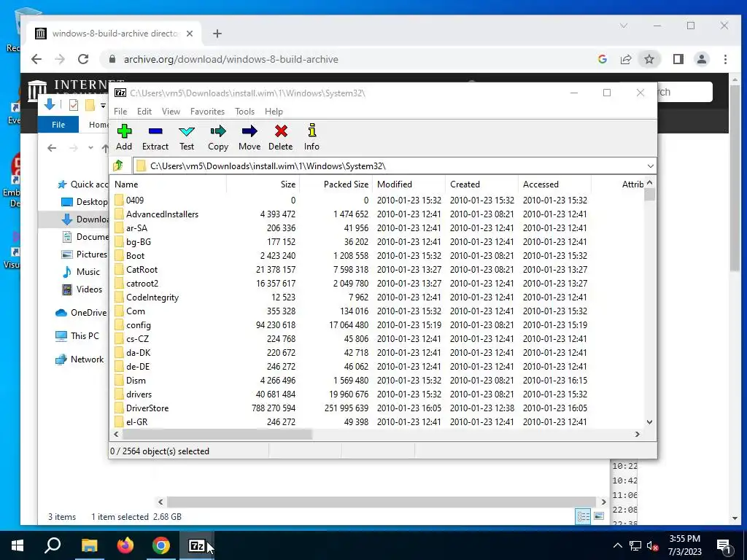Open the 7-Zip File menu
Screen dimensions: 747x560
(120, 112)
